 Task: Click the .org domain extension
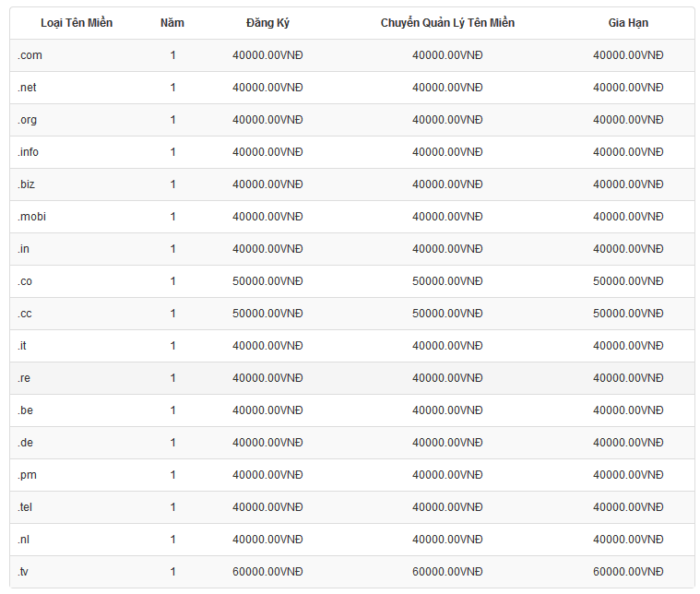pyautogui.click(x=28, y=120)
